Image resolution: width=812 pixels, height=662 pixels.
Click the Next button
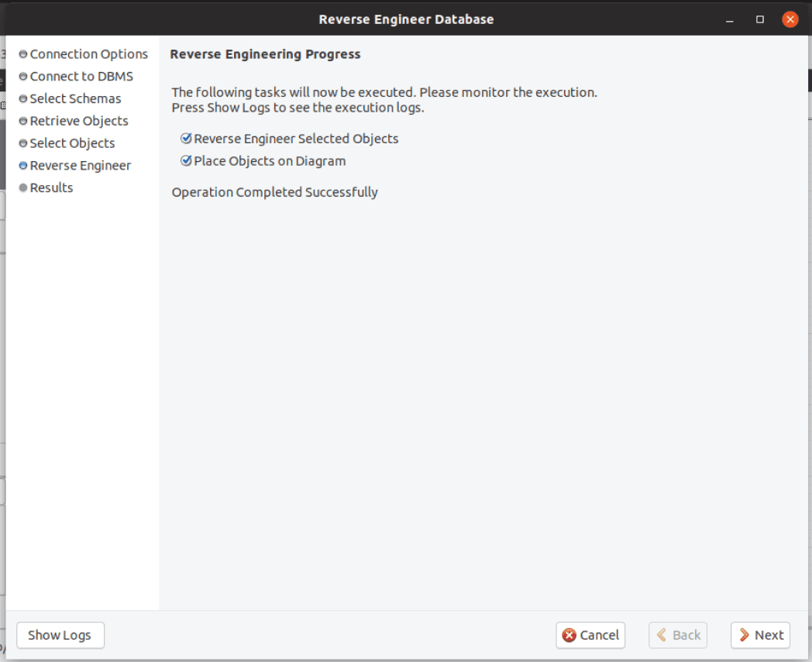[x=760, y=635]
